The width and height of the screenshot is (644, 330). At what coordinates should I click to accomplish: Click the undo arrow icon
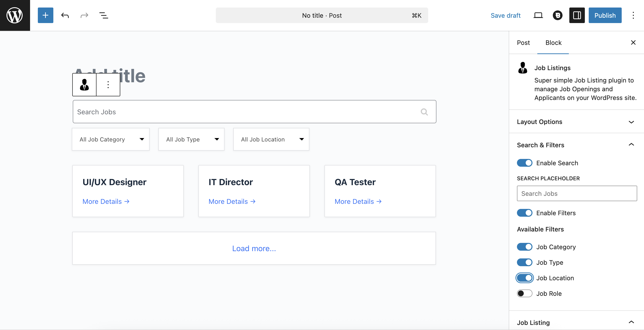click(x=65, y=15)
